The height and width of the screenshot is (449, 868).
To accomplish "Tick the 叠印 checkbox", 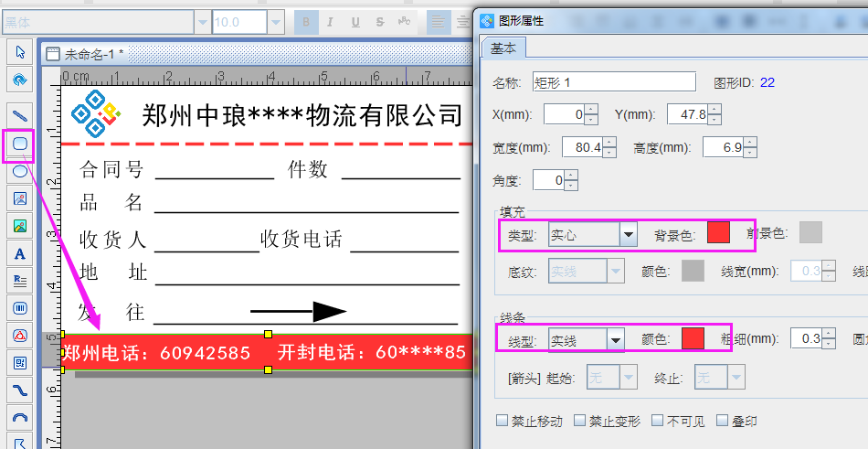I will [x=723, y=422].
